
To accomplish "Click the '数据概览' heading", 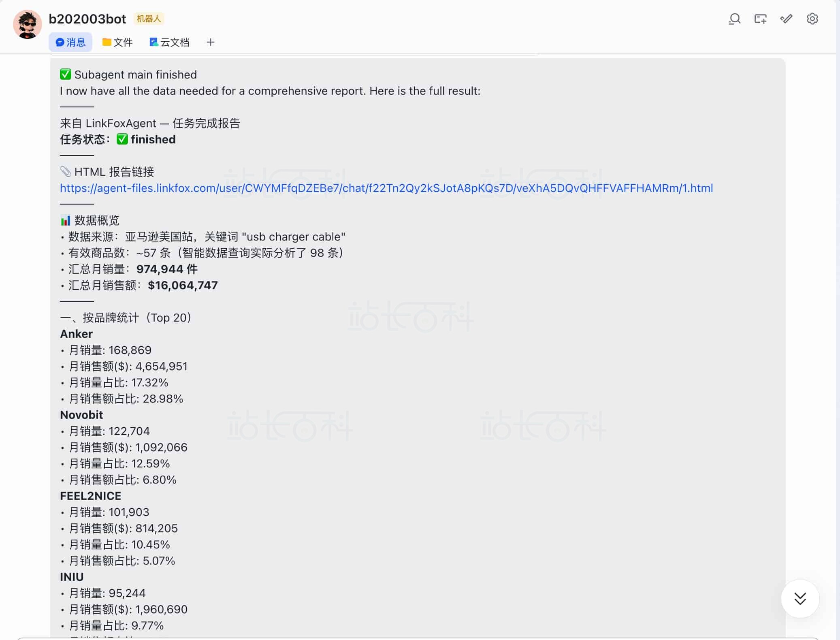I will (90, 220).
